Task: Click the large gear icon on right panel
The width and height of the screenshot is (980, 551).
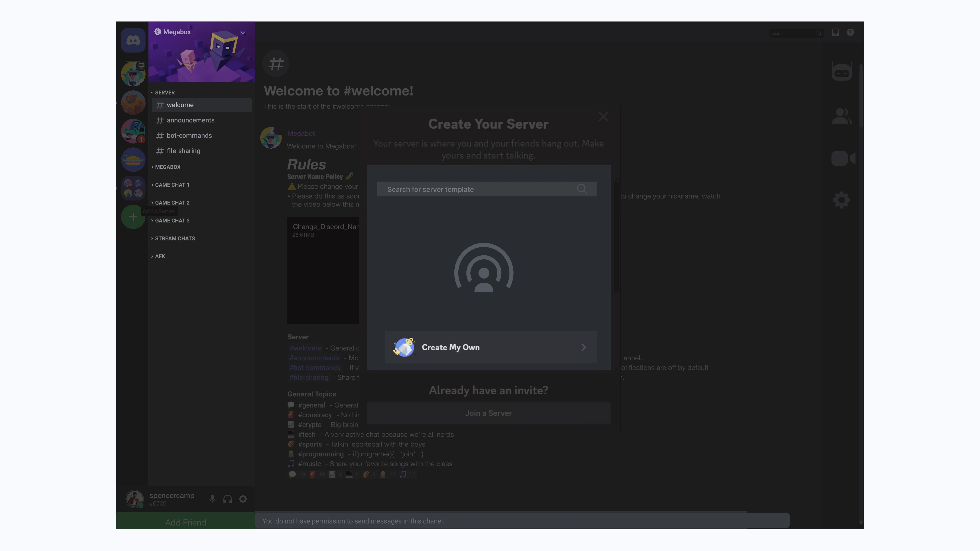Action: point(841,200)
